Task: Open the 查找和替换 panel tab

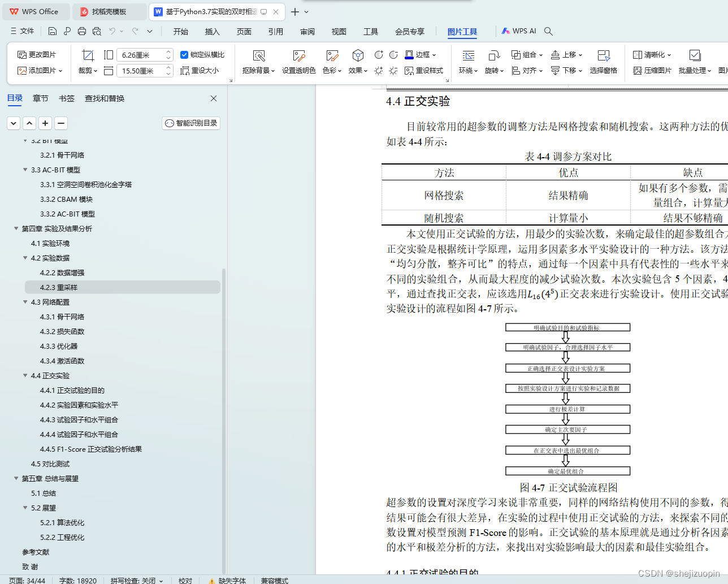Action: pos(105,98)
